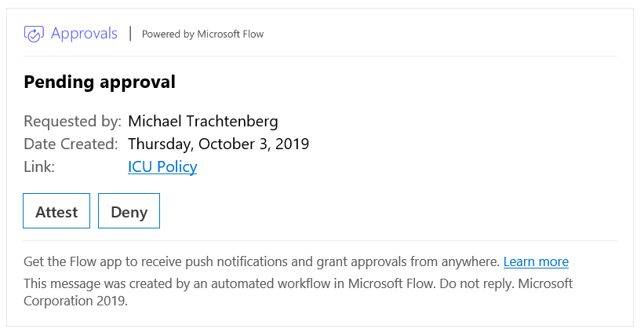Click the automated workflow disclaimer sentence
644x336 pixels.
pos(229,283)
